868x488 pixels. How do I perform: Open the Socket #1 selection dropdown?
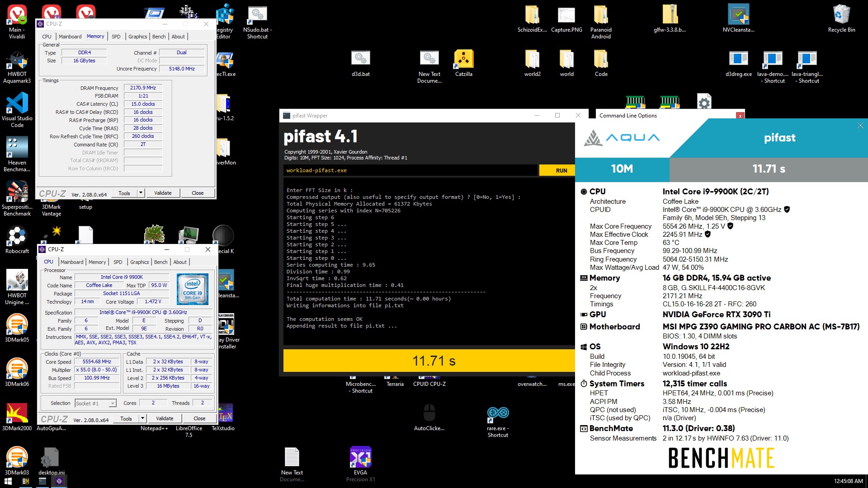[x=95, y=403]
